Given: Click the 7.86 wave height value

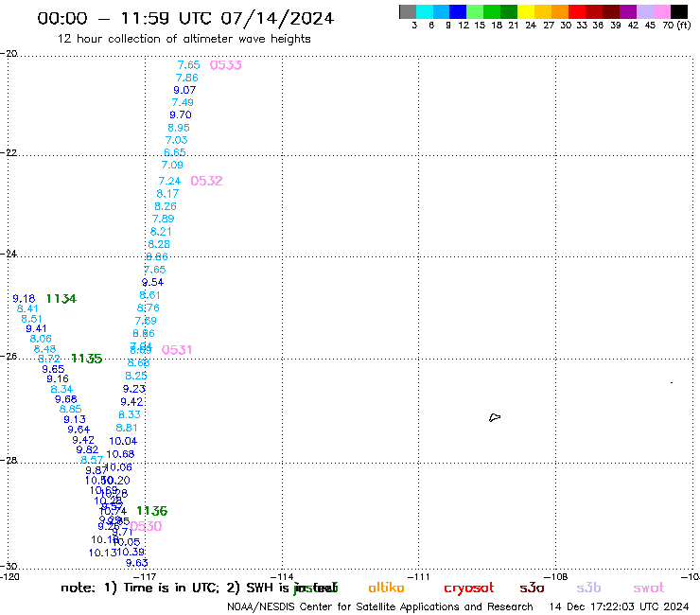Looking at the screenshot, I should [x=186, y=78].
